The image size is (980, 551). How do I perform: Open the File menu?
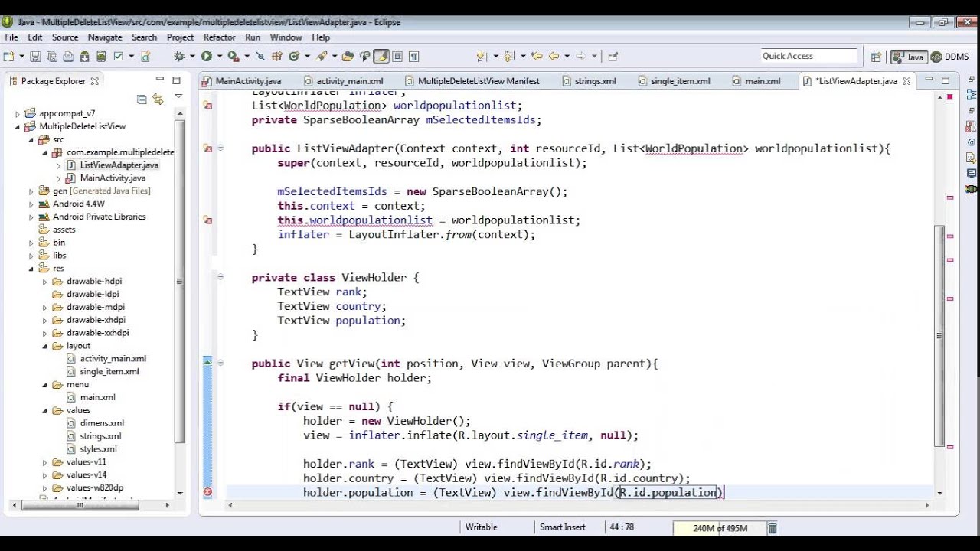tap(11, 37)
